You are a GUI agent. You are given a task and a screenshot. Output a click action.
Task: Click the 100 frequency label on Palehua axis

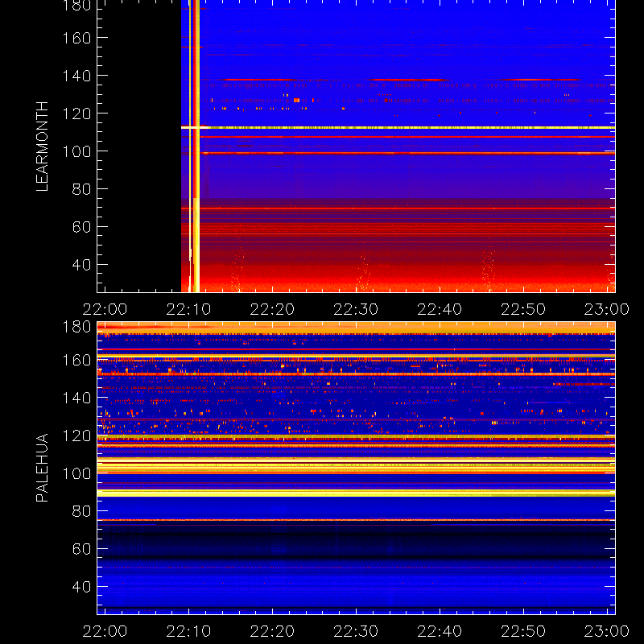(76, 473)
